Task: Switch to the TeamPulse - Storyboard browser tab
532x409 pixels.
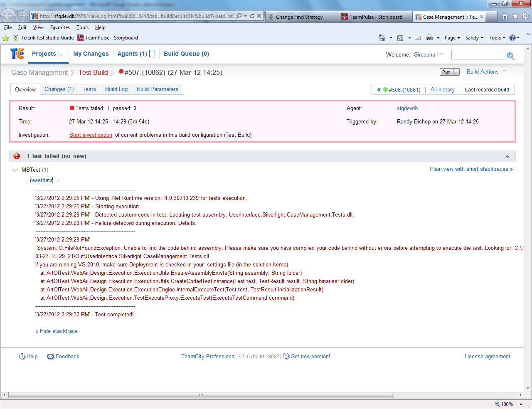Action: point(375,17)
